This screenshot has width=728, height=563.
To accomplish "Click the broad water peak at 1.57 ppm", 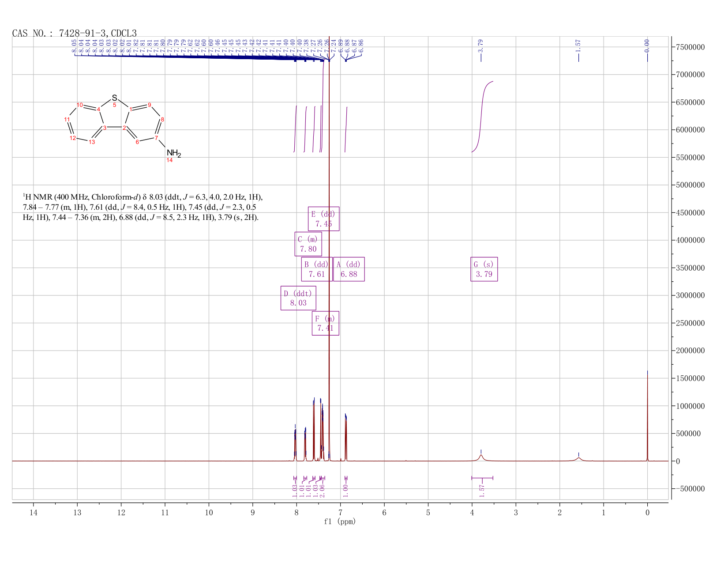I will pos(578,459).
